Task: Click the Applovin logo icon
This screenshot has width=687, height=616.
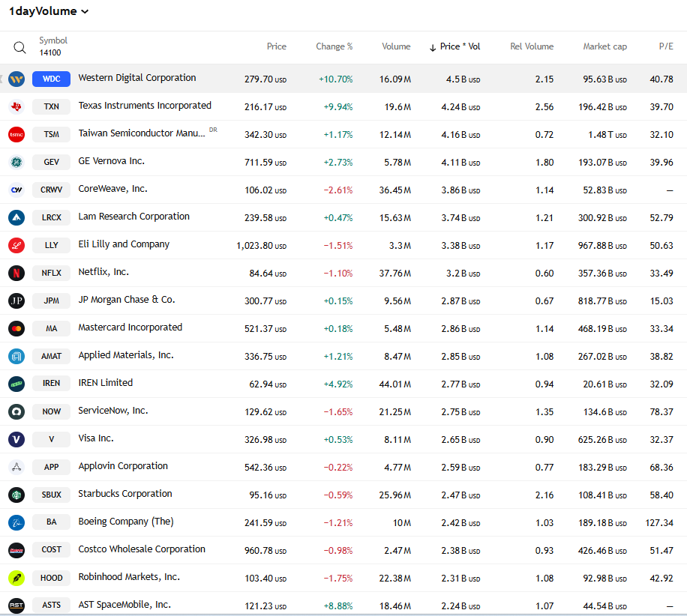Action: click(16, 467)
